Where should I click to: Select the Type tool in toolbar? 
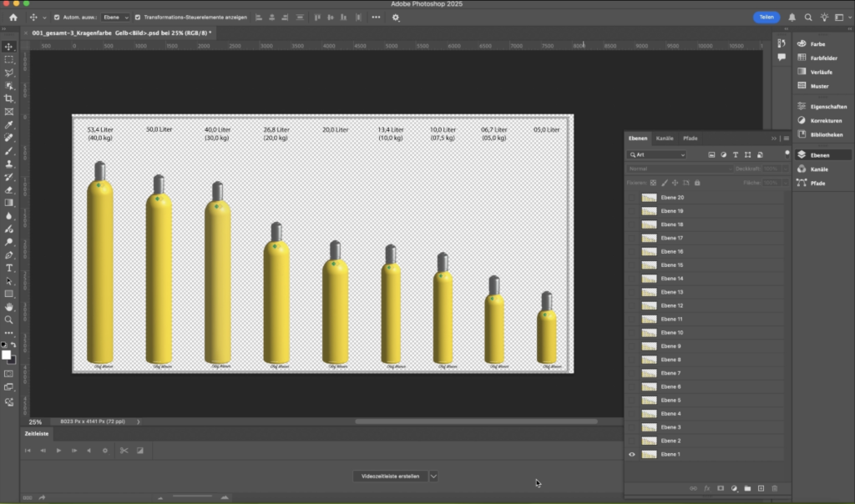coord(9,268)
